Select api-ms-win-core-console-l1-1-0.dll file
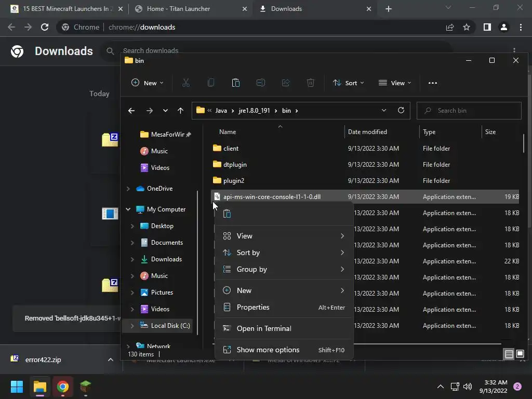Screen dimensions: 532x399 tap(365, 197)
